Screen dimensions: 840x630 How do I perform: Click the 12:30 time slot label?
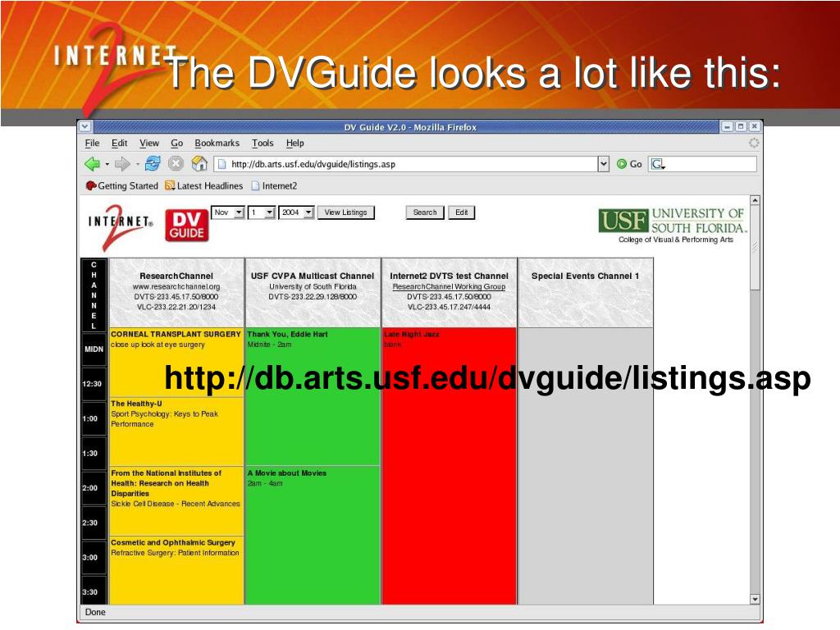92,384
